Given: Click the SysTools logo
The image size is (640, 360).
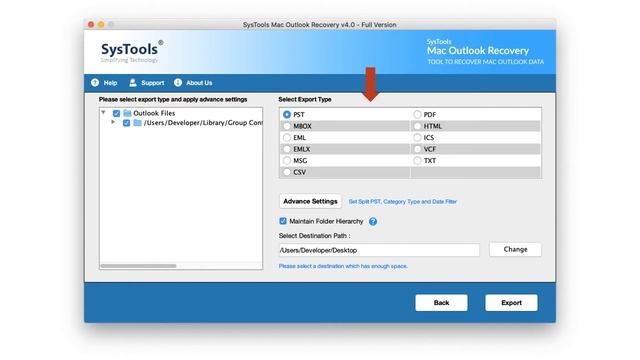Looking at the screenshot, I should [x=132, y=52].
